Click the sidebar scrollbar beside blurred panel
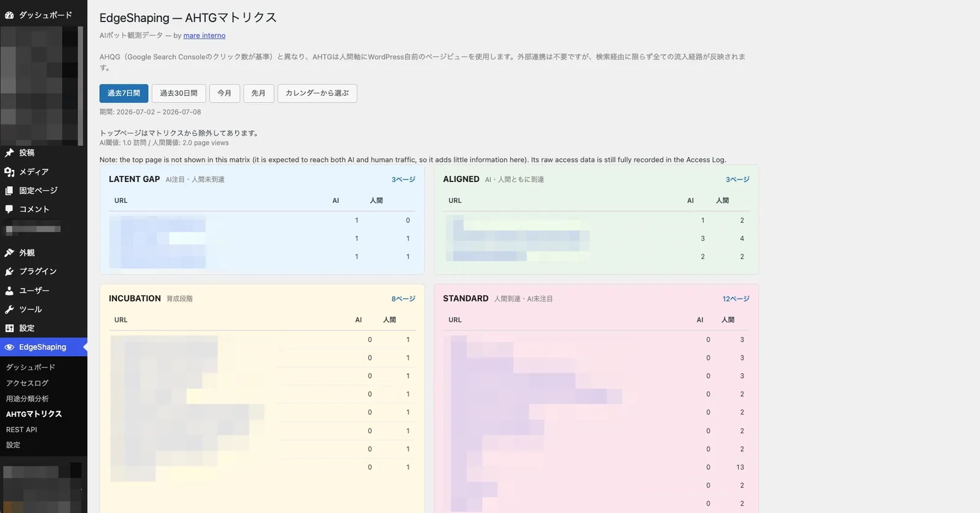This screenshot has height=513, width=980. point(81,86)
